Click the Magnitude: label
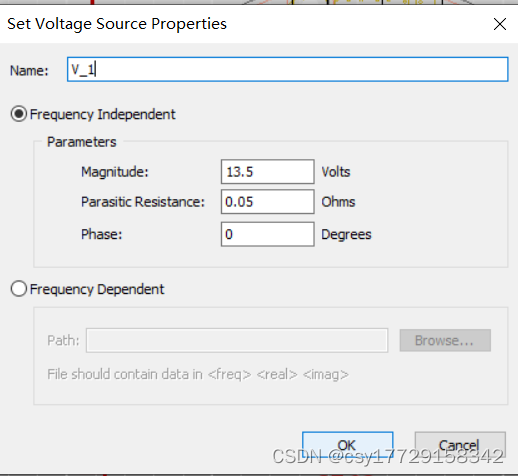 [x=115, y=172]
